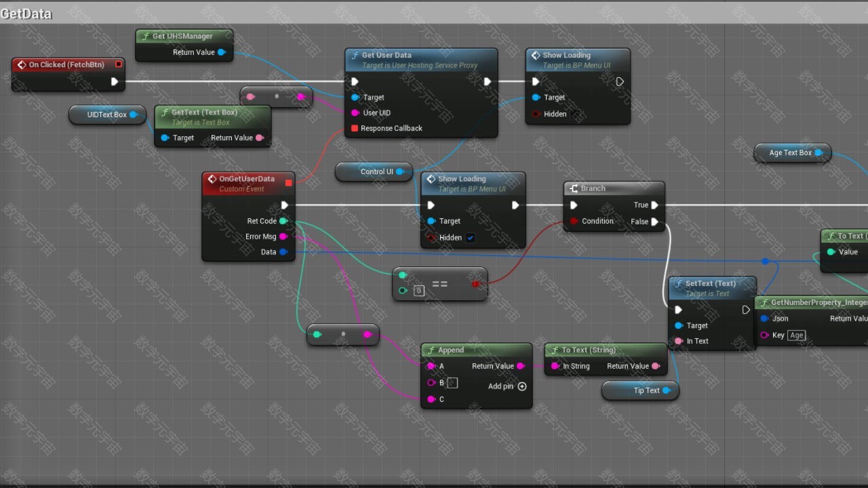
Task: Select the To Text (String) node header
Action: point(606,350)
